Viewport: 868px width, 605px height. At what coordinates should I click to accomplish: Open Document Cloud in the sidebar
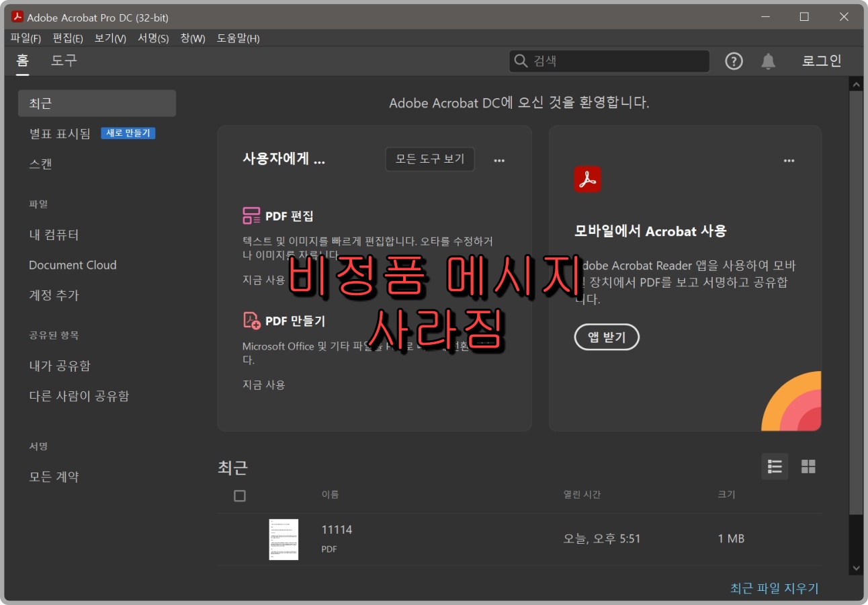pos(73,265)
